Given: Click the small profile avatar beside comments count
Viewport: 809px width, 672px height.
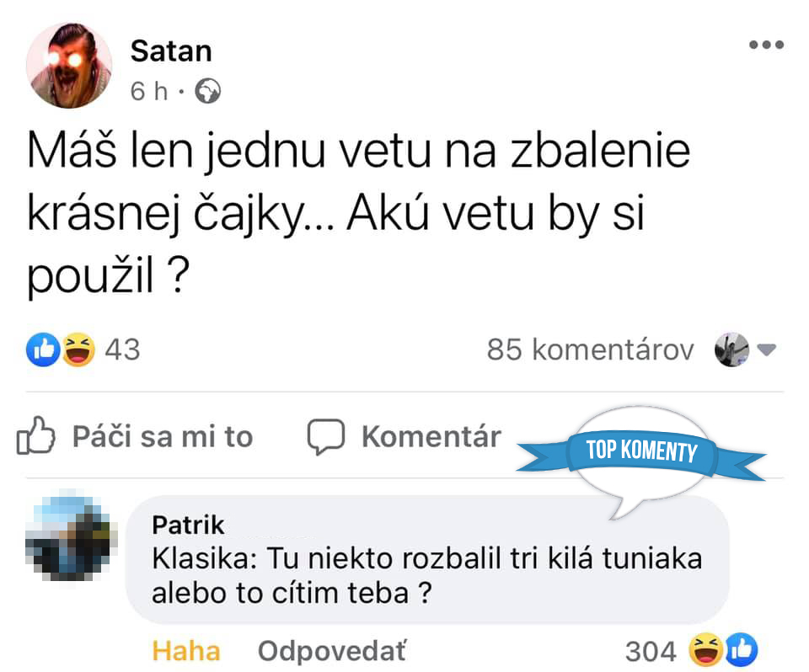Looking at the screenshot, I should point(731,349).
